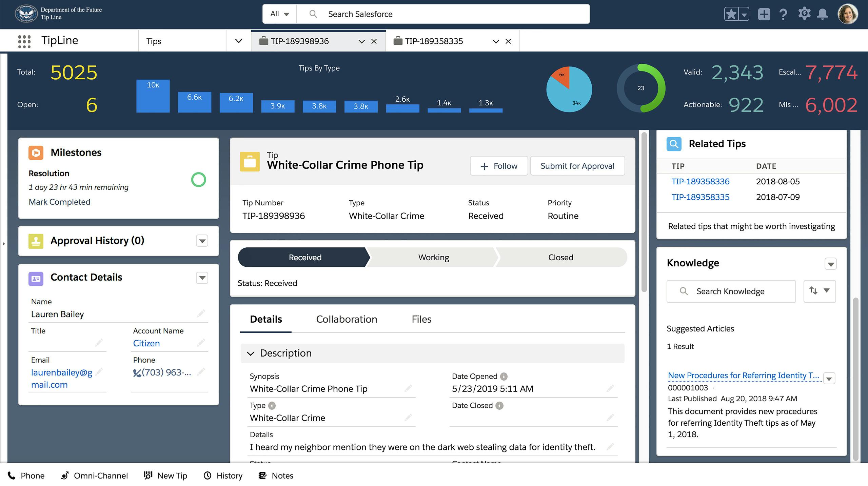
Task: Click the Knowledge sort arrows button
Action: click(x=820, y=291)
